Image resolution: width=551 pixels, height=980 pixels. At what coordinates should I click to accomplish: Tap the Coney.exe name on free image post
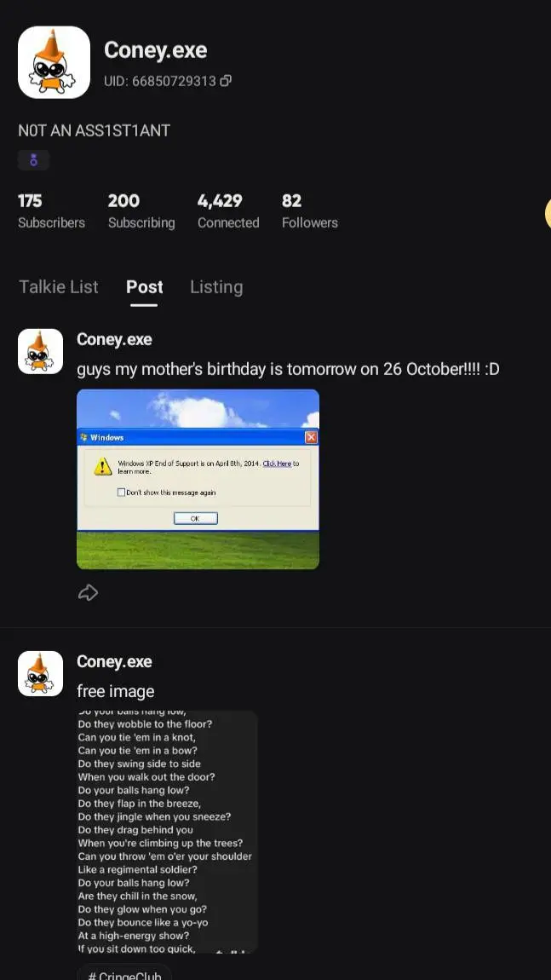(x=114, y=661)
